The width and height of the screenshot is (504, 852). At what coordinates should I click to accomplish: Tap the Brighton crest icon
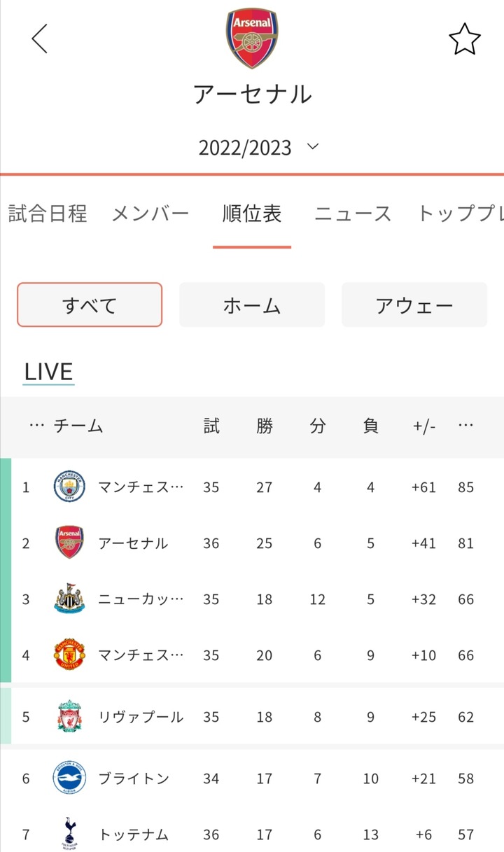point(69,778)
